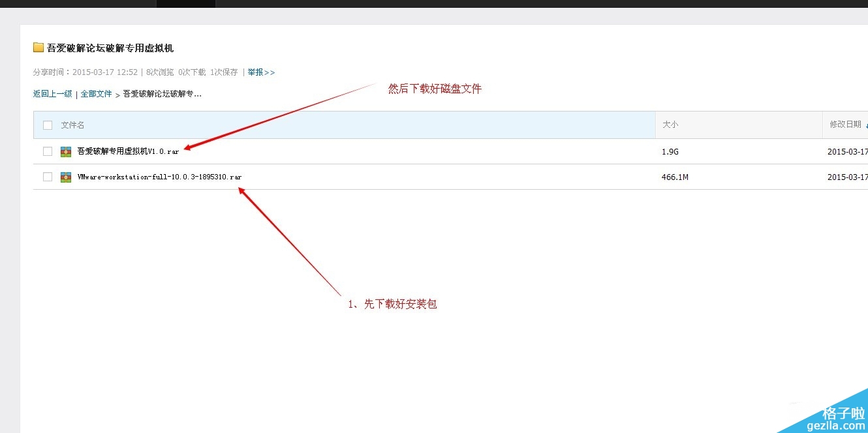The image size is (868, 433).
Task: Click the 8次浏览 view count text
Action: [x=160, y=72]
